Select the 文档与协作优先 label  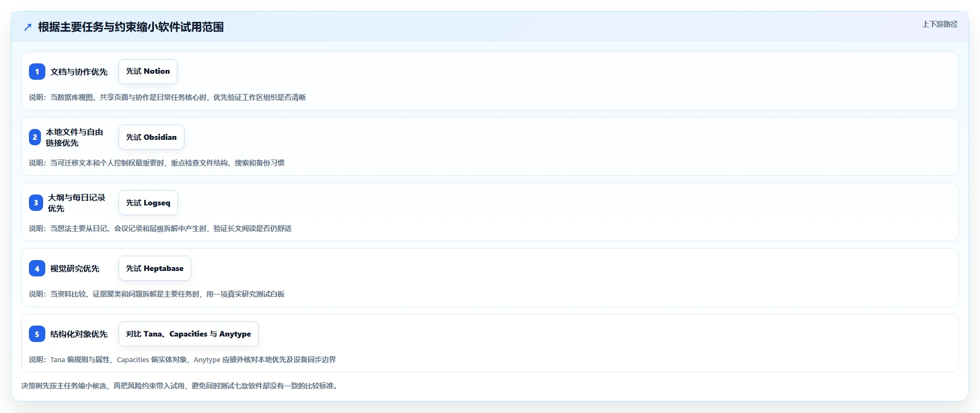pyautogui.click(x=79, y=72)
